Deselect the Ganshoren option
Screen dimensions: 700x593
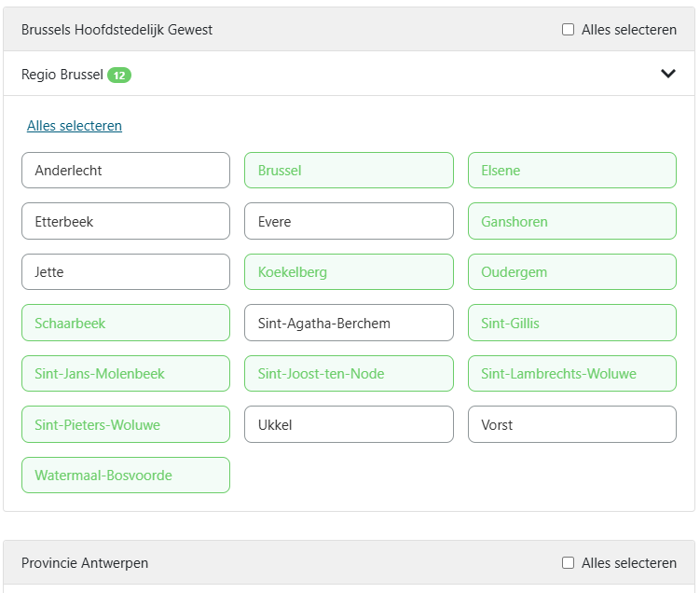(571, 222)
